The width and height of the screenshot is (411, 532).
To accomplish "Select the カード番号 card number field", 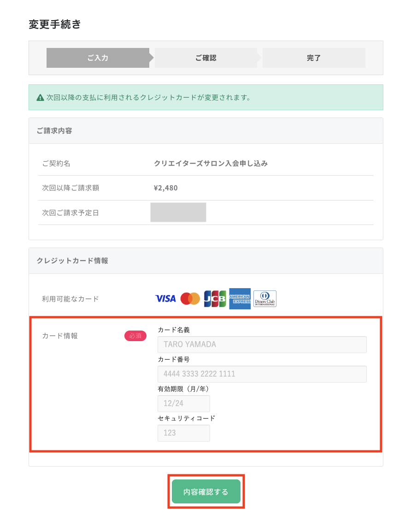I will tap(262, 374).
